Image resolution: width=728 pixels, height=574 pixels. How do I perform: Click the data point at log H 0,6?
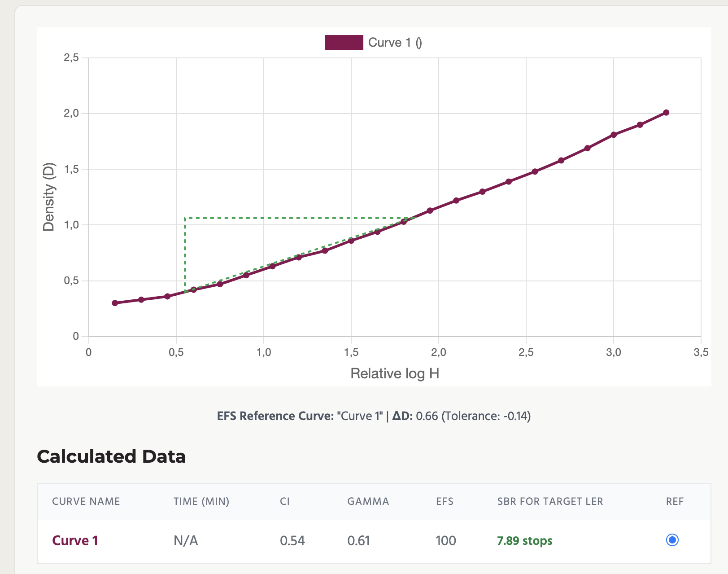tap(194, 290)
